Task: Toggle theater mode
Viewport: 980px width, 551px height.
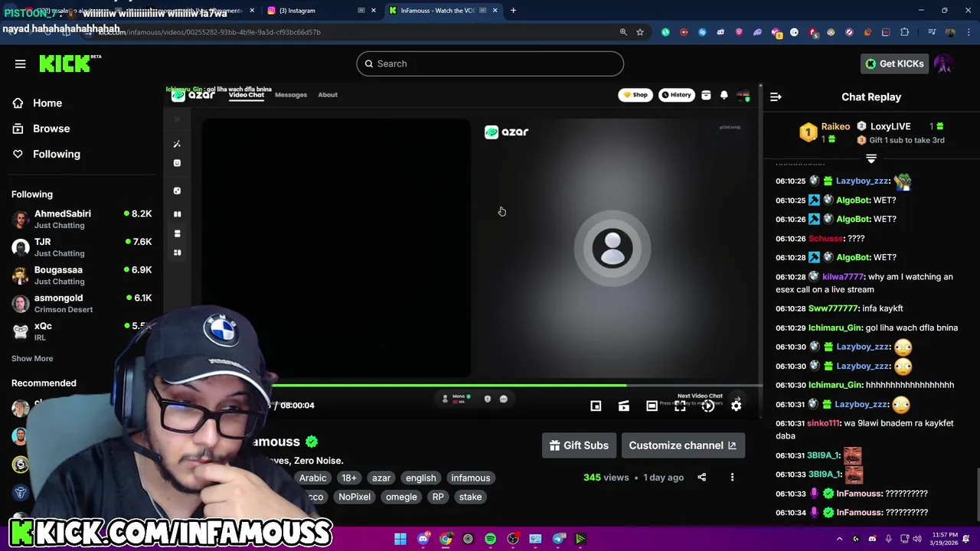Action: (x=652, y=406)
